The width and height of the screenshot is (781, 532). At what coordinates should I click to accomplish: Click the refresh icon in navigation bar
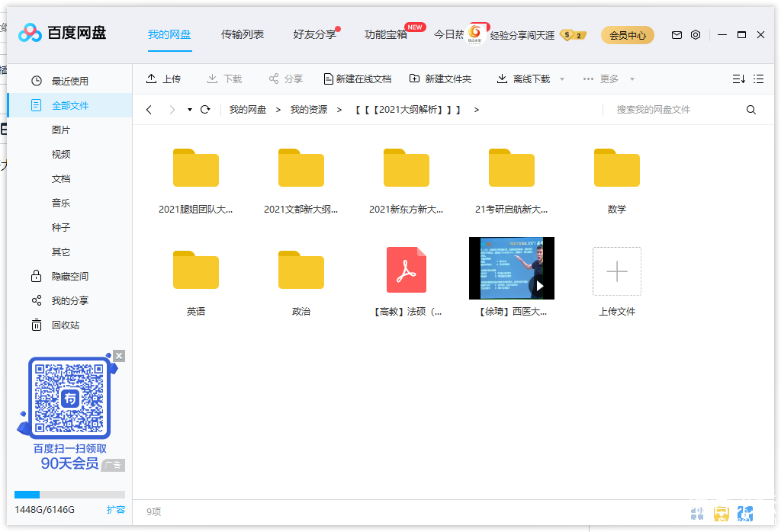coord(205,110)
